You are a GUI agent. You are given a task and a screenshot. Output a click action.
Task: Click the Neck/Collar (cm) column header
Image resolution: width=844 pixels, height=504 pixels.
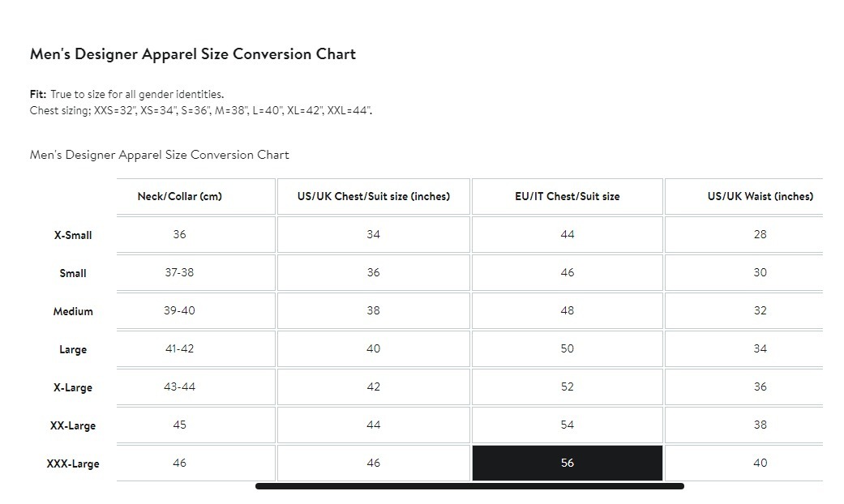[179, 196]
